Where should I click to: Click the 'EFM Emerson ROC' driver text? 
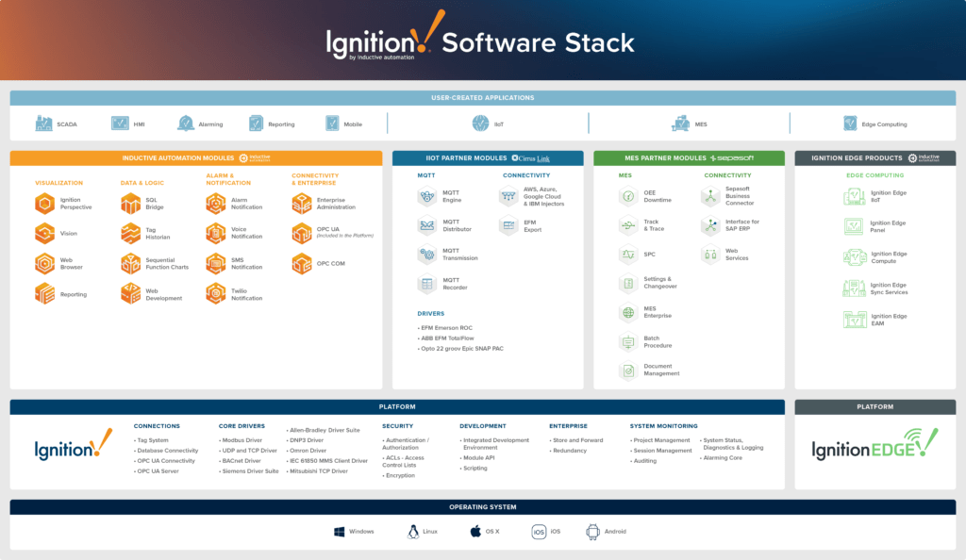point(446,328)
